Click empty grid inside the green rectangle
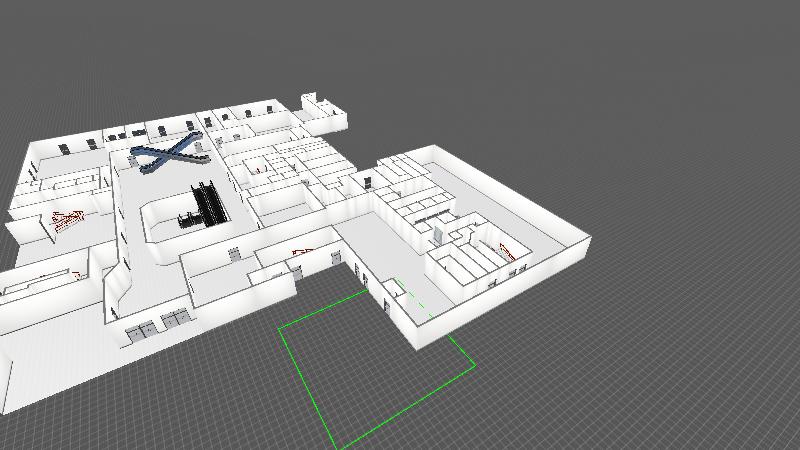Screen dimensions: 800x450 coord(370,370)
